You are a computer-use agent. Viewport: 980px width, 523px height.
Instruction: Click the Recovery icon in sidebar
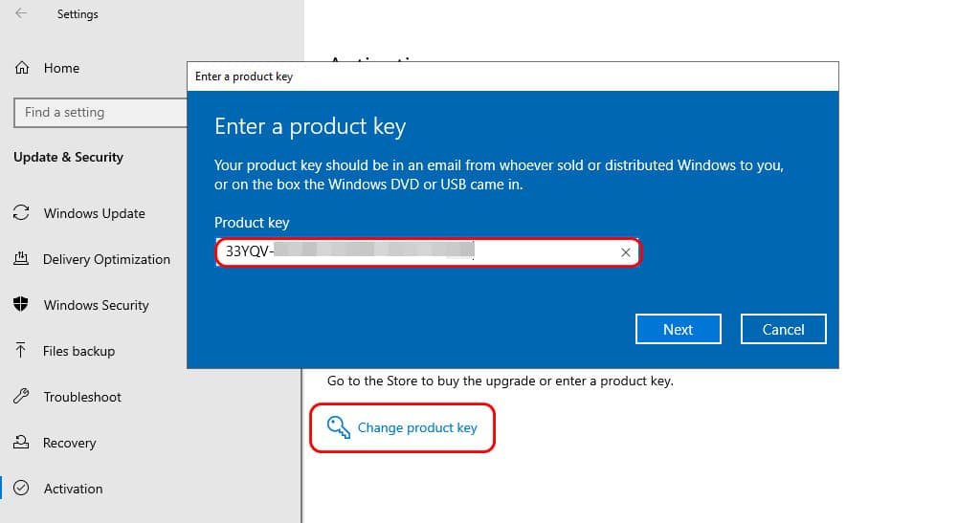(x=21, y=442)
